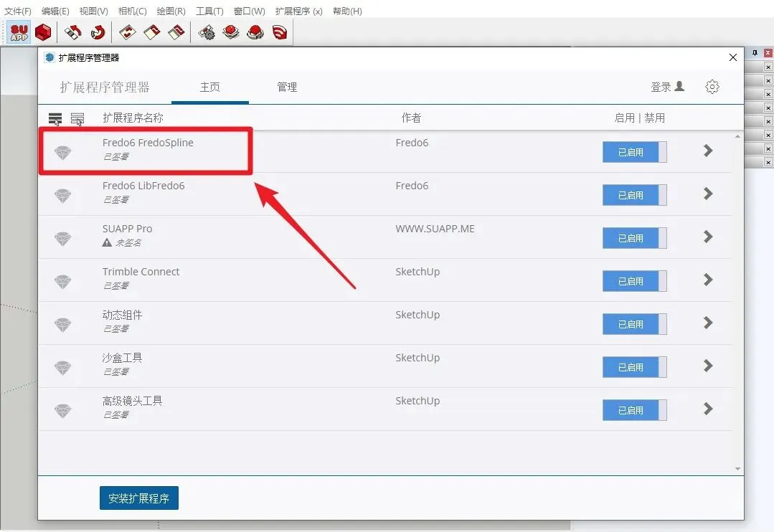The image size is (774, 532).
Task: Open the 帮助(H) menu
Action: 347,11
